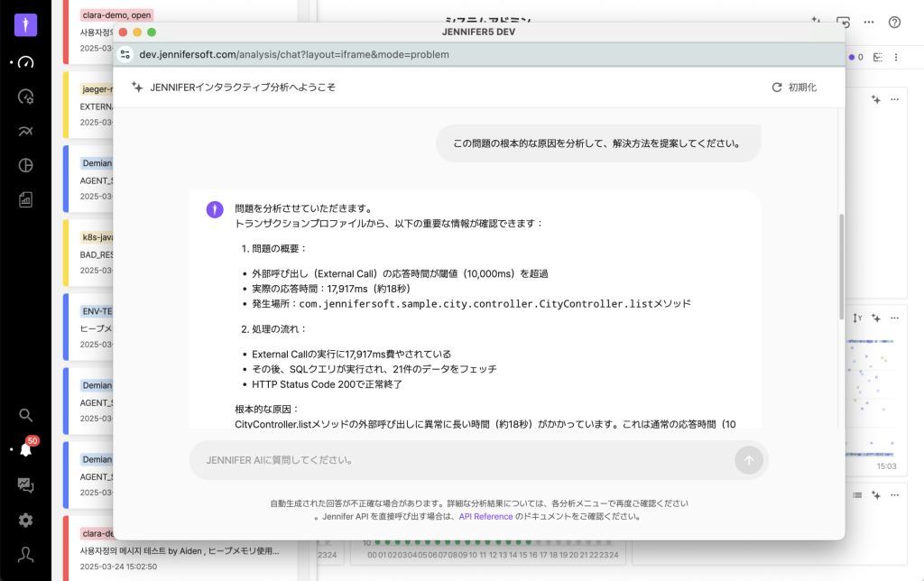Click the send arrow button in chat
This screenshot has height=581, width=924.
tap(747, 460)
